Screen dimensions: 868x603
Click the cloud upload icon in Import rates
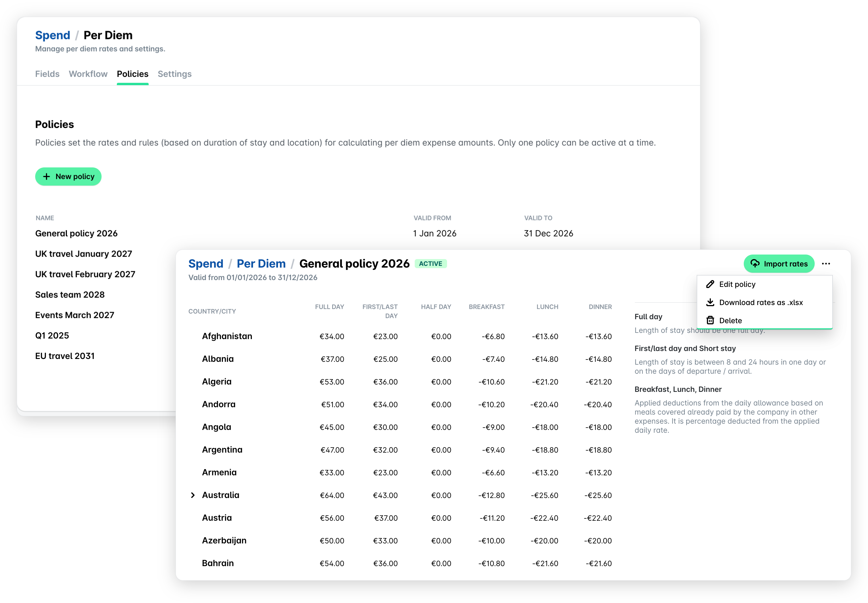click(754, 264)
